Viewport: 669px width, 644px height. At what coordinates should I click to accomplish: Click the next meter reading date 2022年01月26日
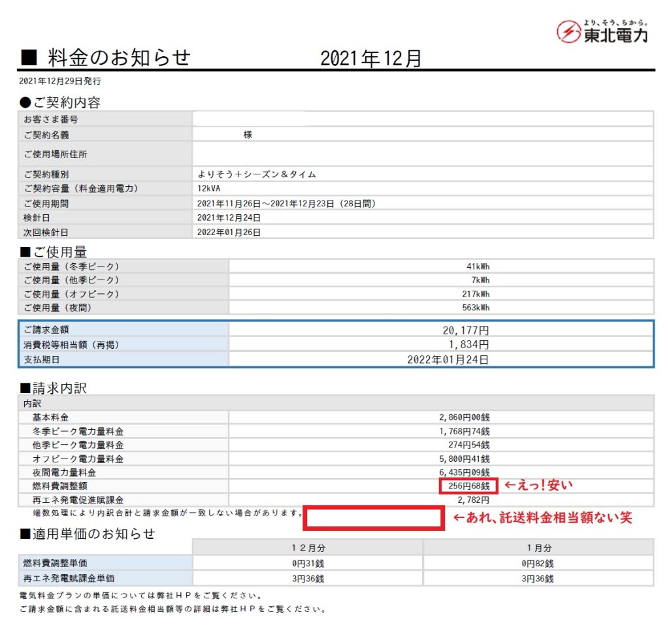coord(229,232)
